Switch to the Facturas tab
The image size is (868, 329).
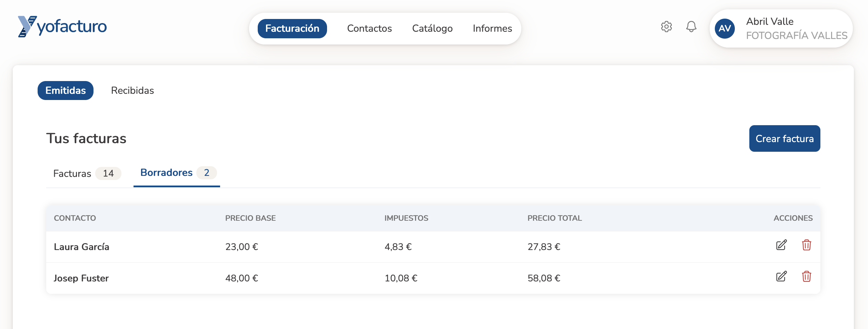pos(87,173)
